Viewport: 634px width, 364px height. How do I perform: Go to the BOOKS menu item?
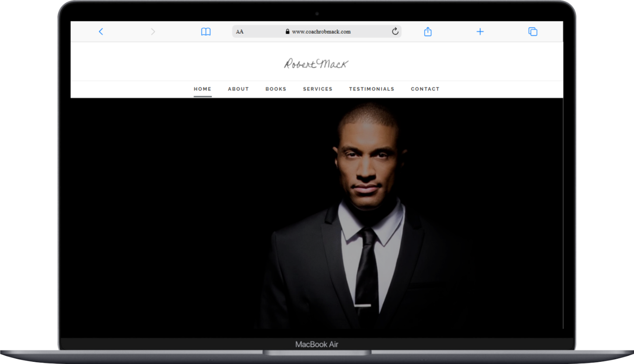pos(276,89)
